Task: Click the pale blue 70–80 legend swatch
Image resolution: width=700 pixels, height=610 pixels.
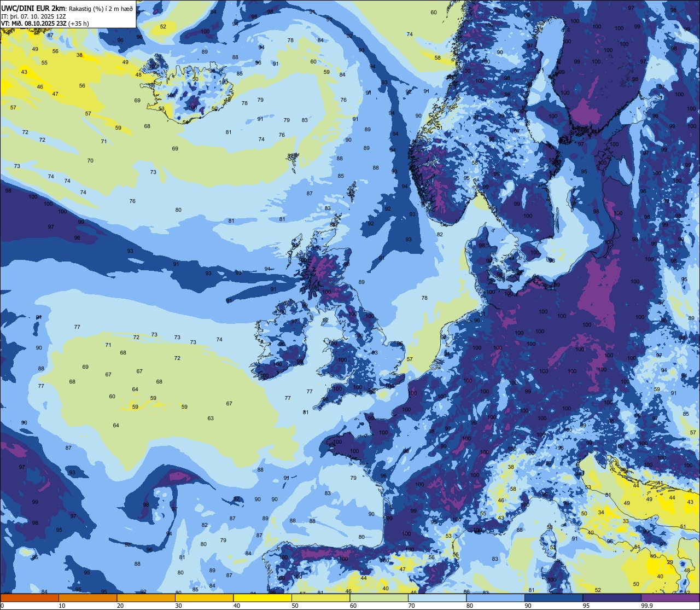Action: (x=437, y=597)
